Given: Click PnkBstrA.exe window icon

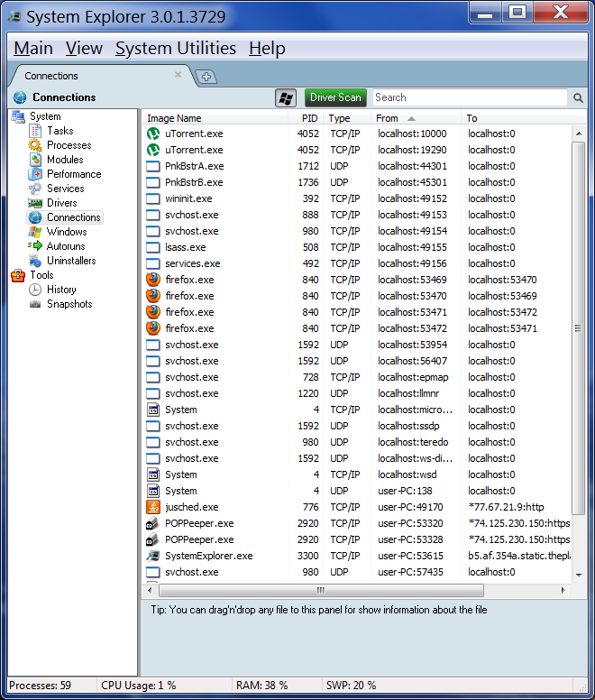Looking at the screenshot, I should pyautogui.click(x=153, y=166).
